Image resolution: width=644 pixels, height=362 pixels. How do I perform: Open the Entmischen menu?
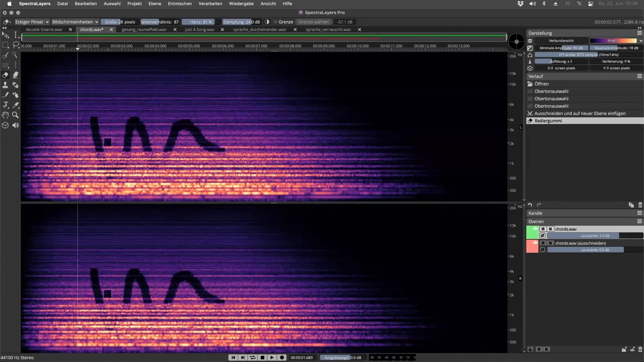pos(180,4)
